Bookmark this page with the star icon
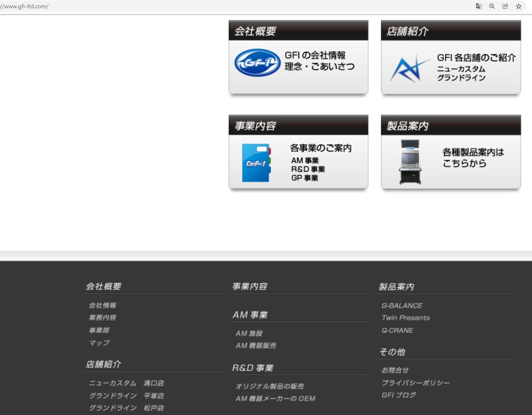The width and height of the screenshot is (532, 415). (x=518, y=6)
